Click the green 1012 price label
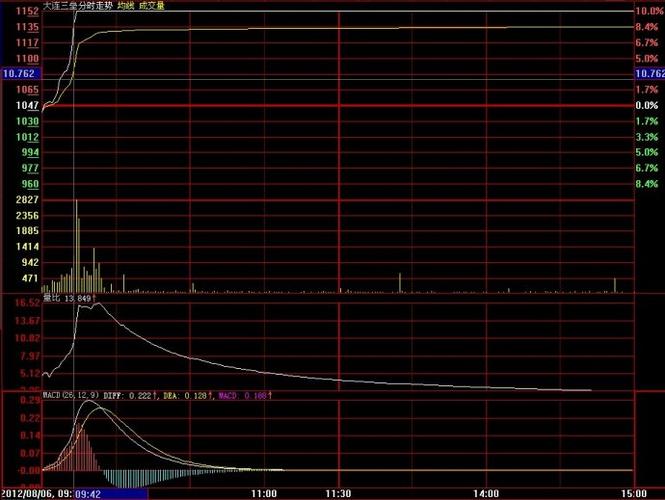 click(x=27, y=137)
